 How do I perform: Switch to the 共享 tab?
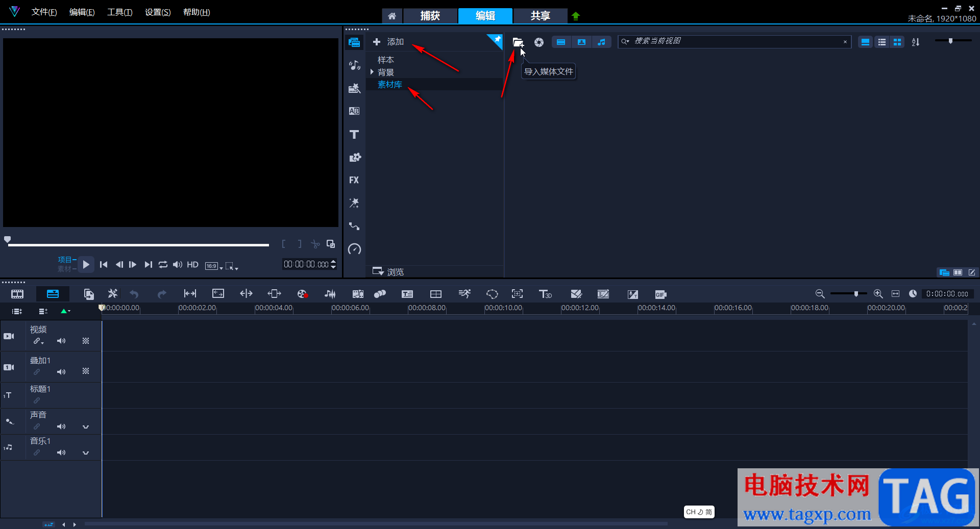coord(540,16)
